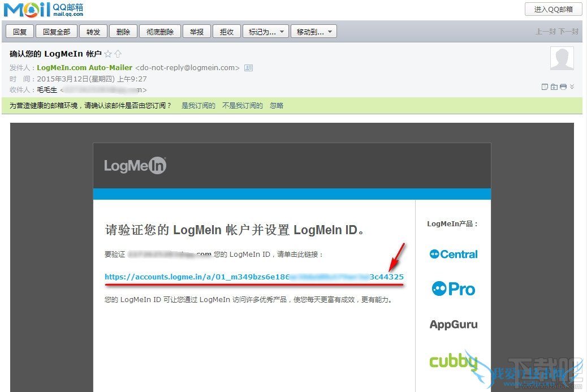Click the 举报 report button

[197, 32]
